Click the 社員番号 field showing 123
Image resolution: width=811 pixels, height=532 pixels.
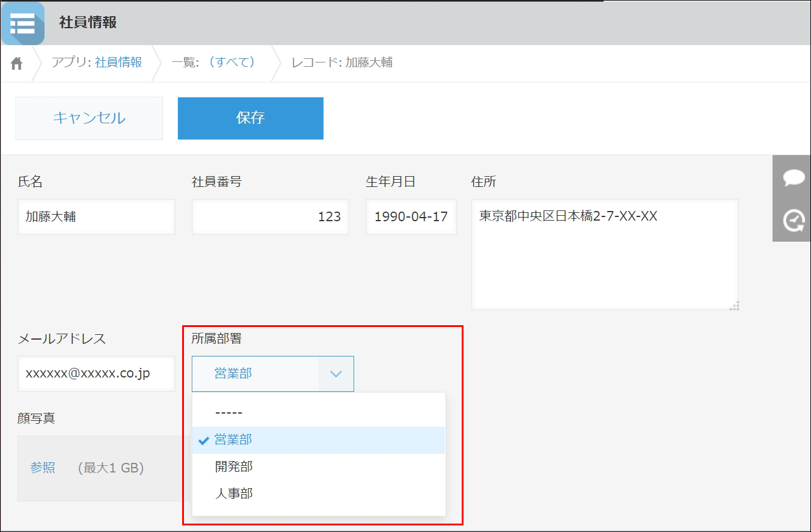[270, 217]
